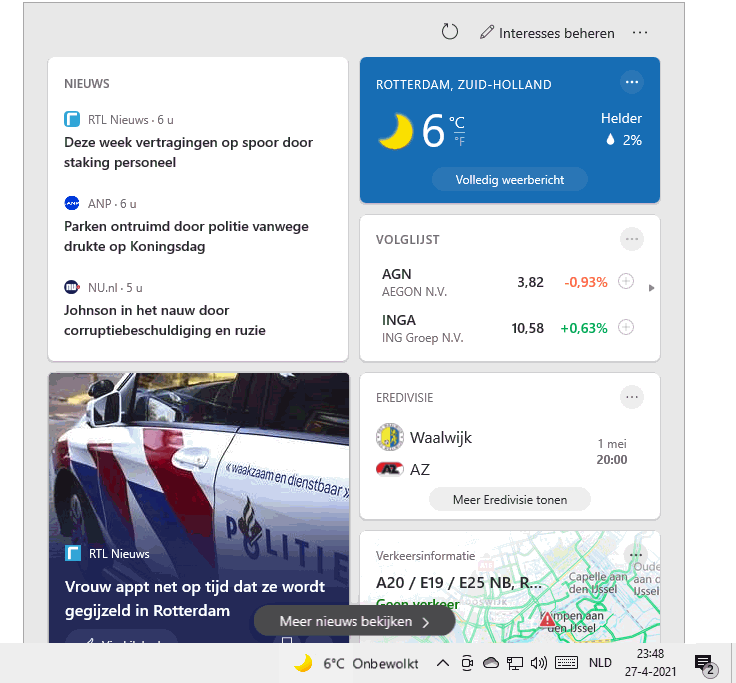Open A20 / E19 / E25 traffic info
The height and width of the screenshot is (683, 736).
click(459, 583)
